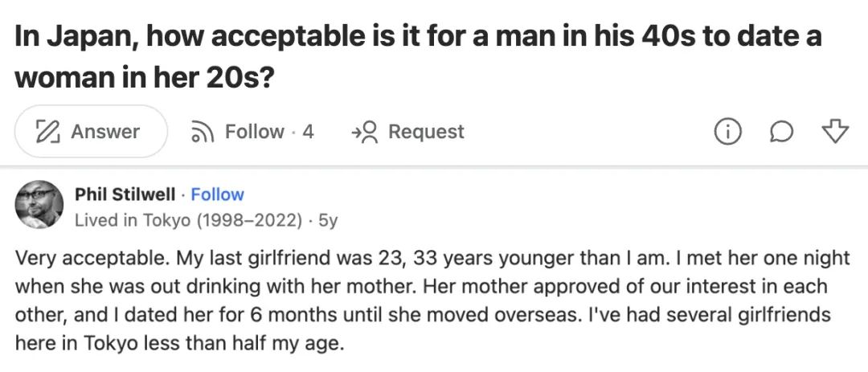Click the follower count number 4
The height and width of the screenshot is (372, 868).
pyautogui.click(x=308, y=132)
